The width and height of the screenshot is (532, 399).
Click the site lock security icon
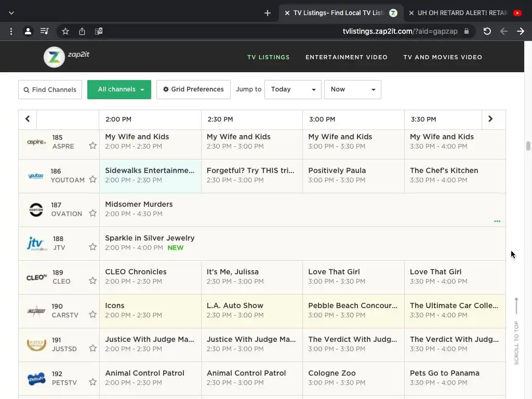[x=467, y=31]
